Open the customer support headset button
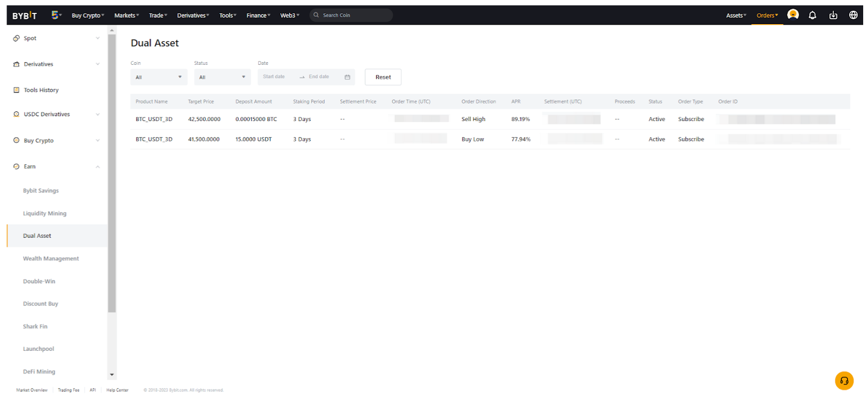 (844, 381)
